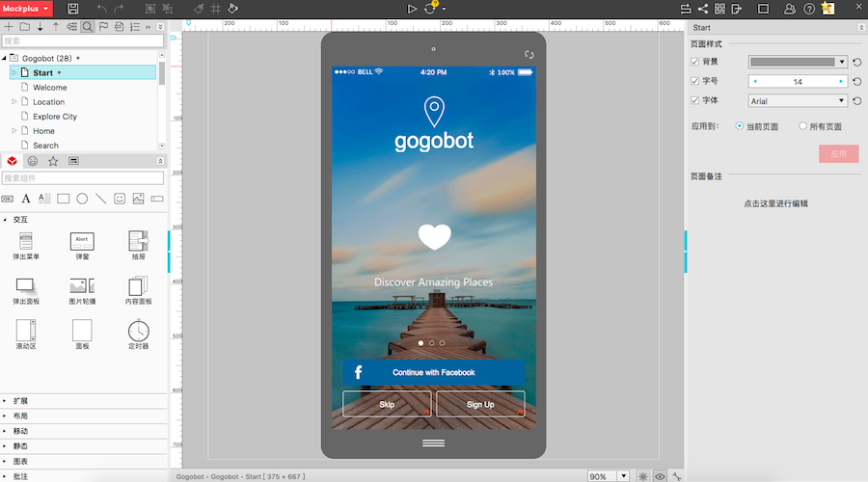Click the paint bucket icon
The width and height of the screenshot is (868, 482).
point(233,9)
